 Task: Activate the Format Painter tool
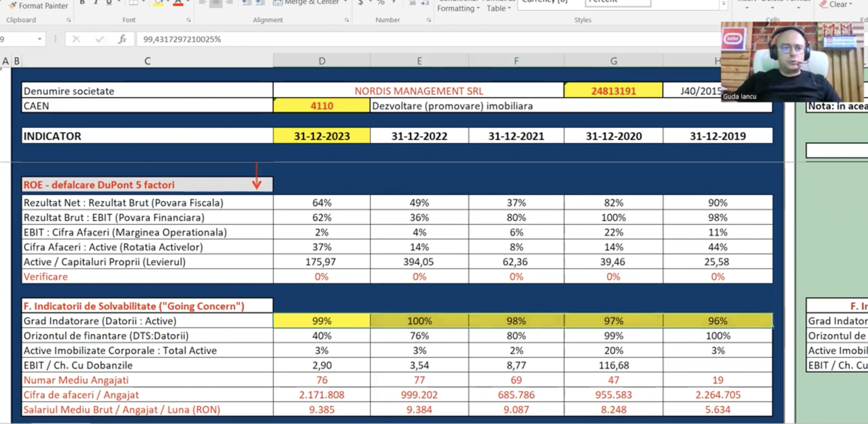point(38,5)
